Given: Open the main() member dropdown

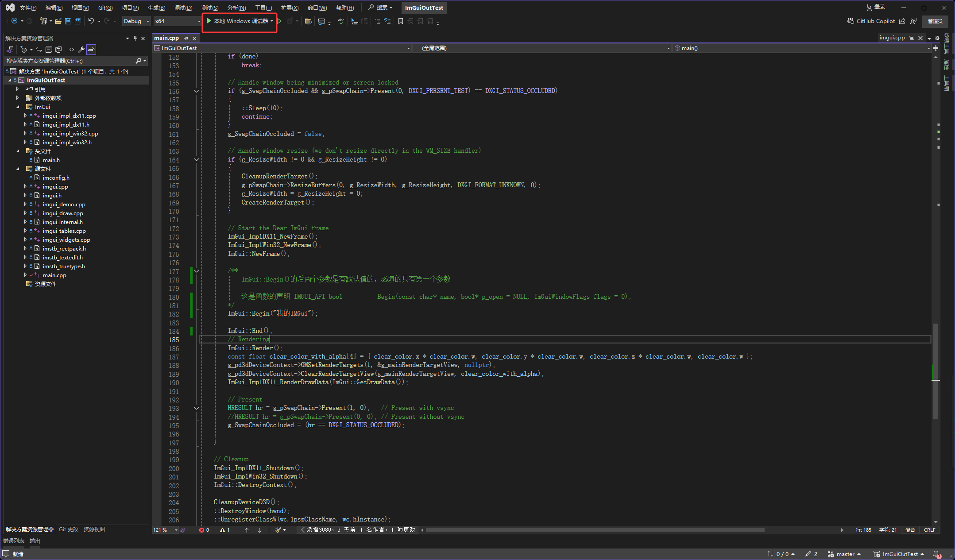Looking at the screenshot, I should pos(802,48).
